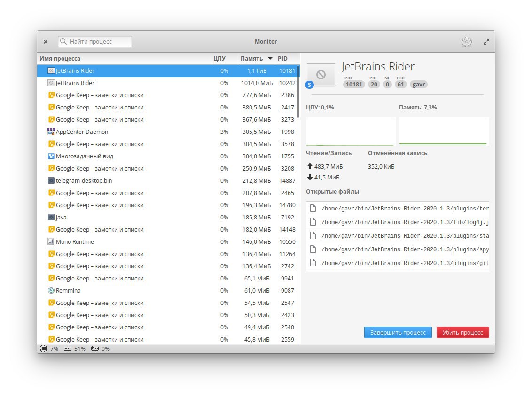The width and height of the screenshot is (532, 397).
Task: Focus the Найти процесс search field
Action: [94, 41]
